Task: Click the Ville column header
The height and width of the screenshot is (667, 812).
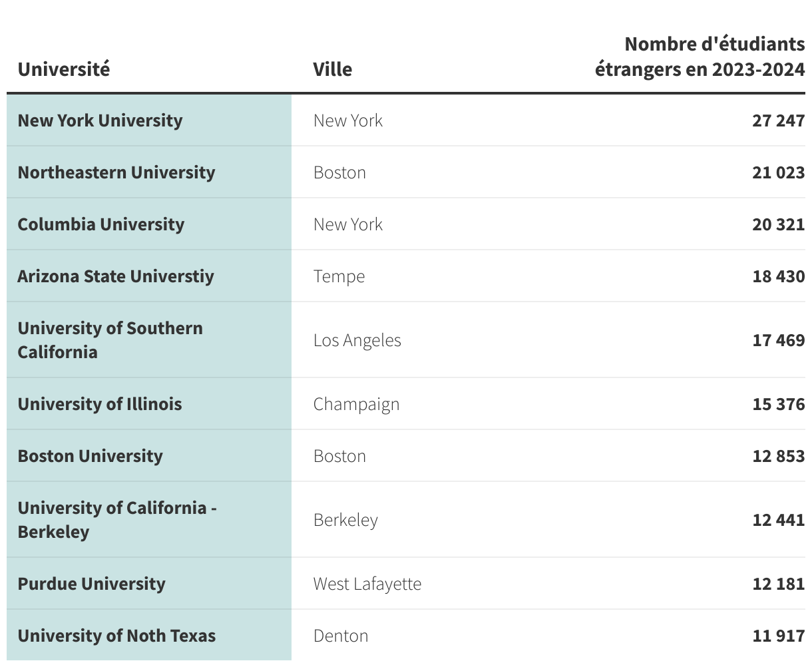Action: (333, 69)
